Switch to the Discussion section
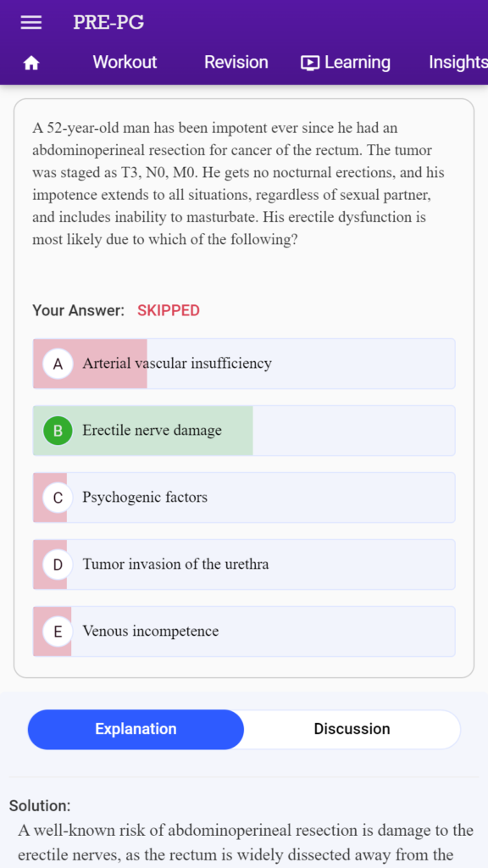This screenshot has width=488, height=868. click(352, 729)
